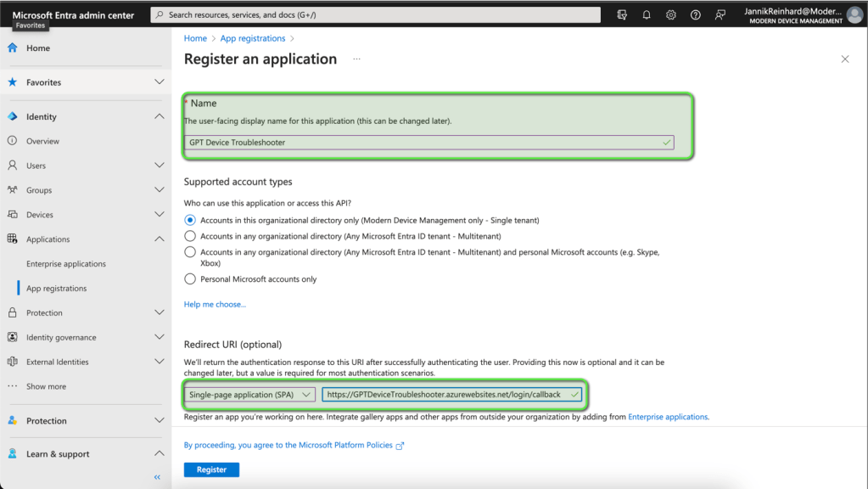Viewport: 868px width, 489px height.
Task: Open the notifications bell icon
Action: [x=647, y=15]
